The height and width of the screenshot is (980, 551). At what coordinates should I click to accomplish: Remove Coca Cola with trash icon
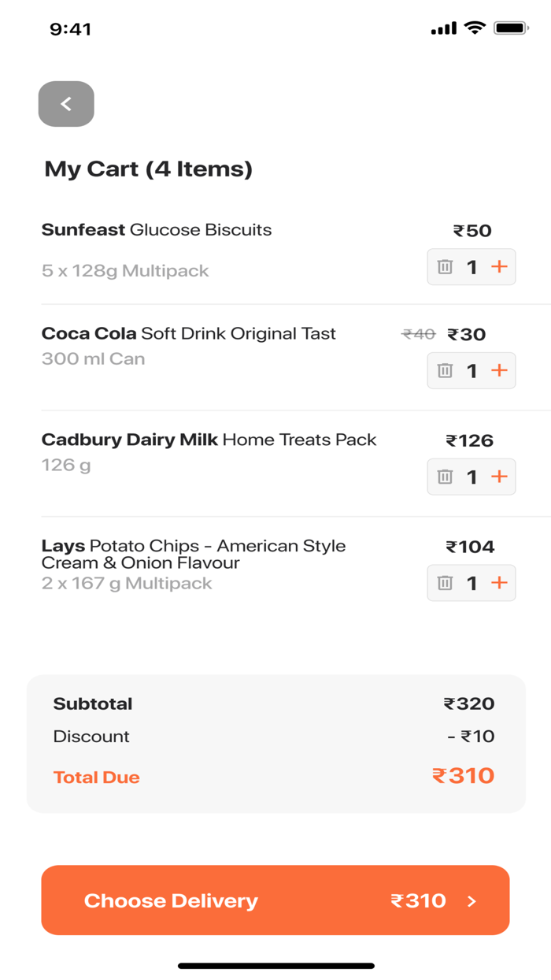click(445, 370)
